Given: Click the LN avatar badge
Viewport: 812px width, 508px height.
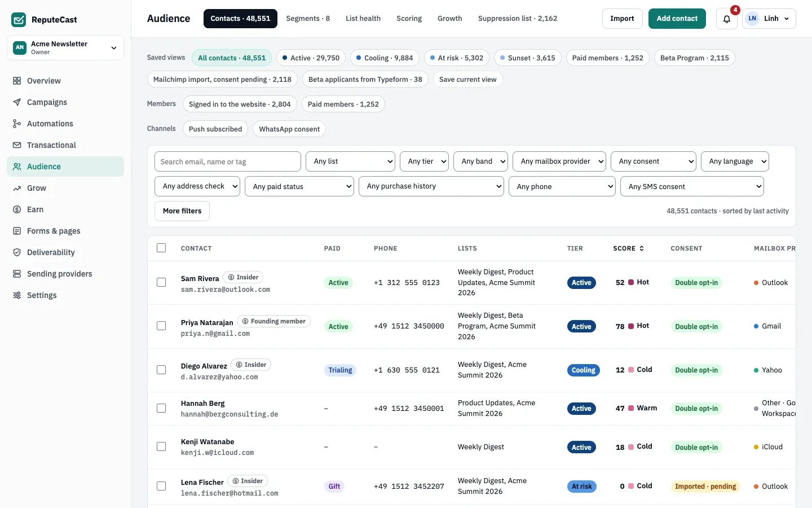Looking at the screenshot, I should coord(752,19).
